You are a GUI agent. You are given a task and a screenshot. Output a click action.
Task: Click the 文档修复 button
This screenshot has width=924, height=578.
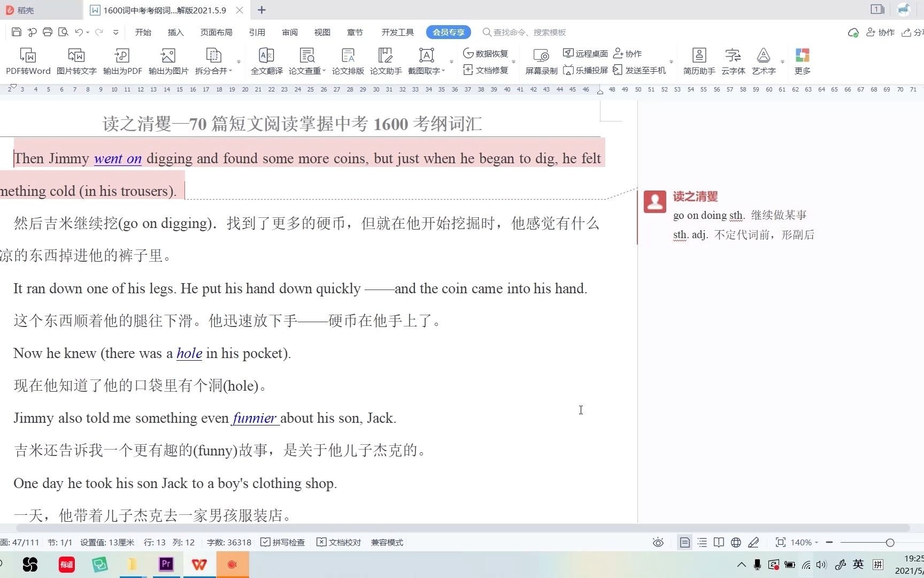pos(486,70)
